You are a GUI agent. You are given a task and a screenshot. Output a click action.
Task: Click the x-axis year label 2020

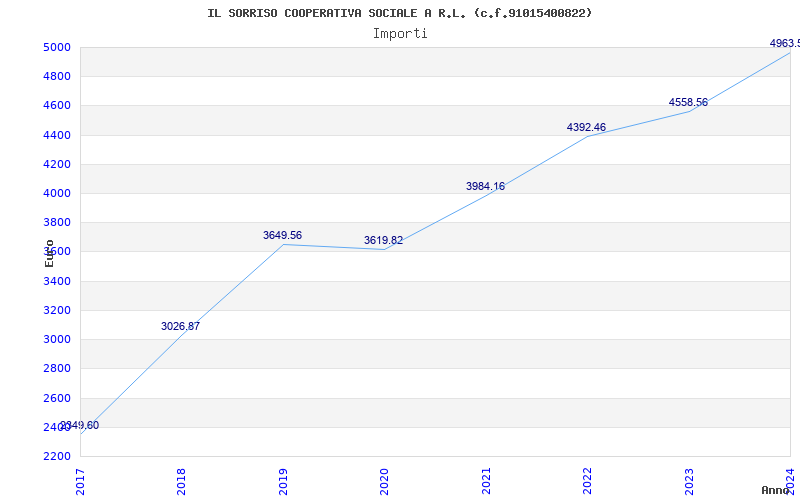pos(385,481)
